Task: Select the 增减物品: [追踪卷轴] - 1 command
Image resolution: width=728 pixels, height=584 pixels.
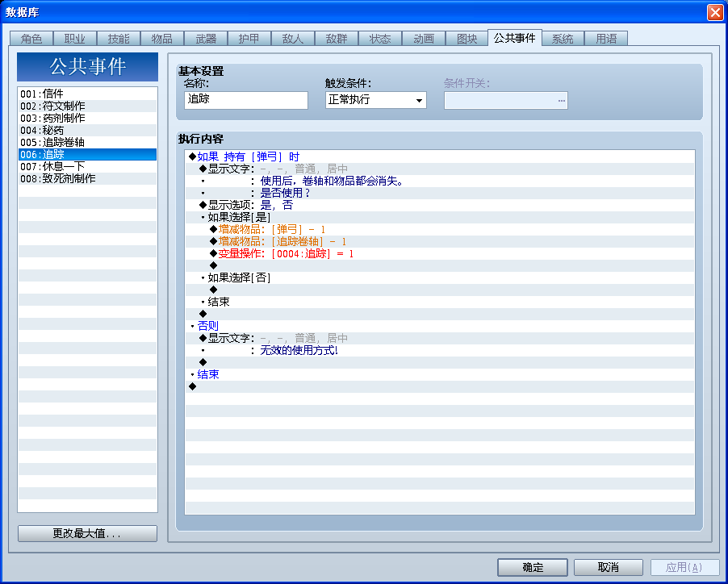Action: tap(440, 241)
